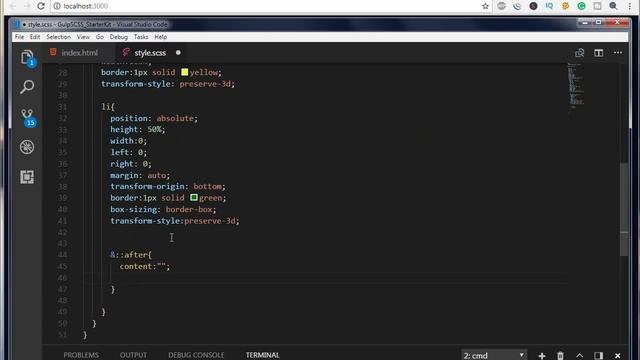Kill terminal using the trash icon

560,356
